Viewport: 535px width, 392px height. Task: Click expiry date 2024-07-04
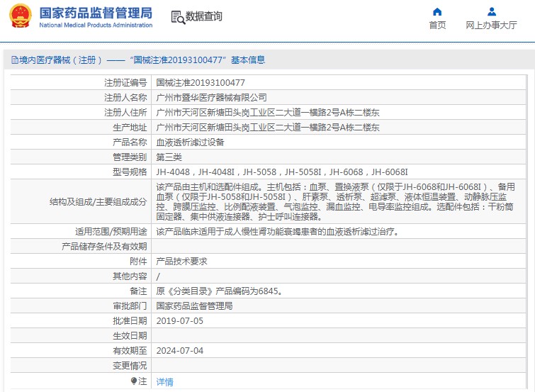click(179, 351)
